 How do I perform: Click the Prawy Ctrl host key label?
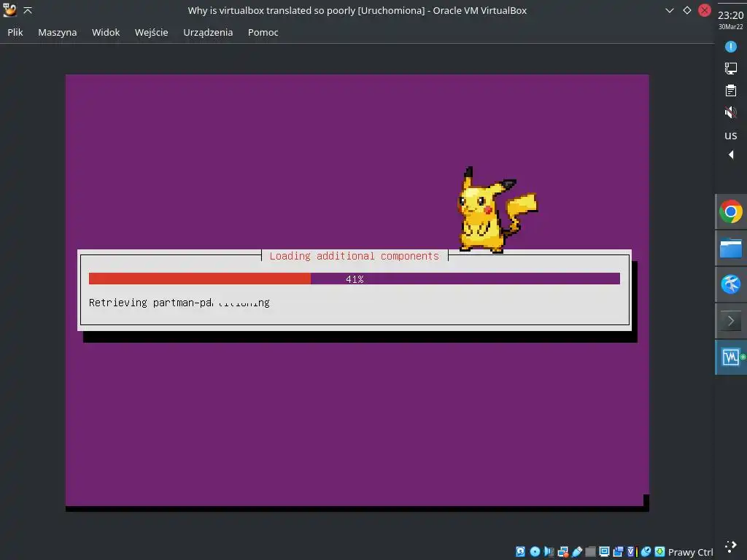(x=690, y=552)
